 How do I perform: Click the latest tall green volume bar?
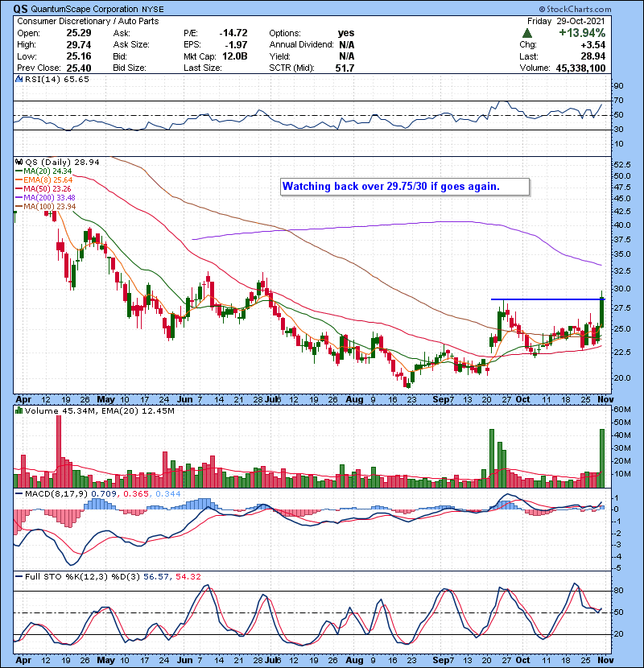pos(602,459)
